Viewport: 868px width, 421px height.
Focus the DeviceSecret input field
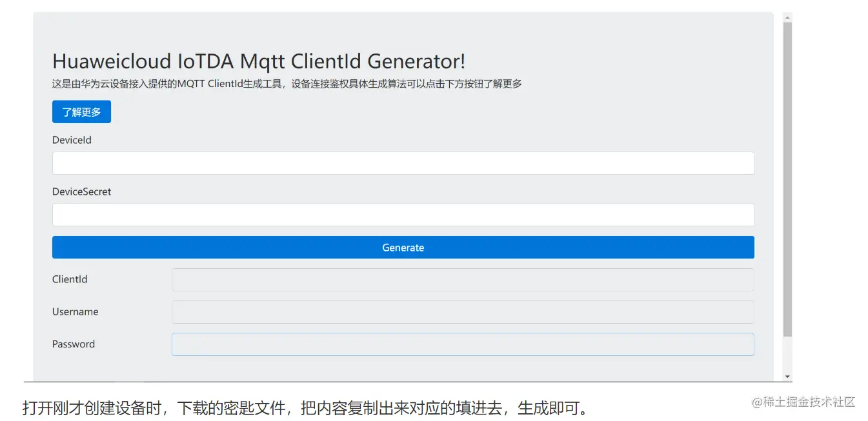tap(403, 215)
